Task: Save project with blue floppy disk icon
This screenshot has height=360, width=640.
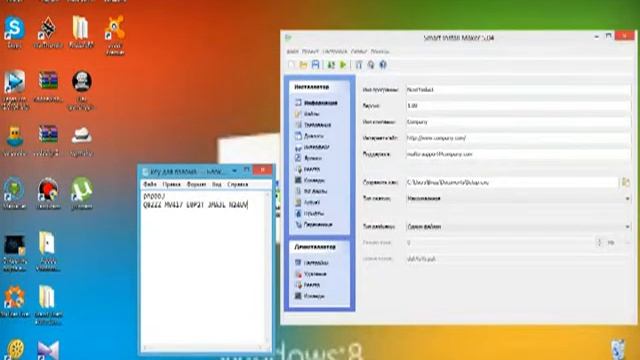Action: click(x=316, y=64)
